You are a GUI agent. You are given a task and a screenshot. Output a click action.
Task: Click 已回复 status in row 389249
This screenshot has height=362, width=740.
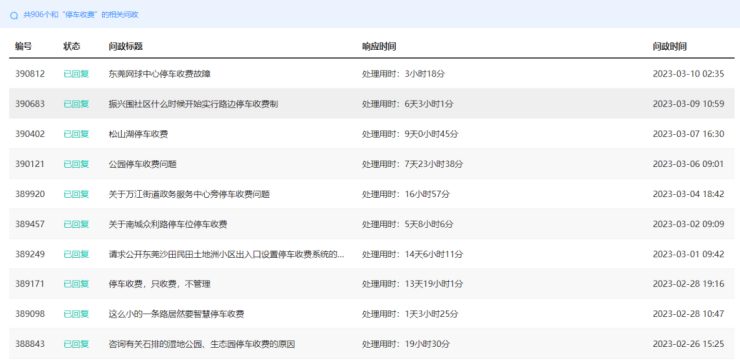tap(76, 254)
